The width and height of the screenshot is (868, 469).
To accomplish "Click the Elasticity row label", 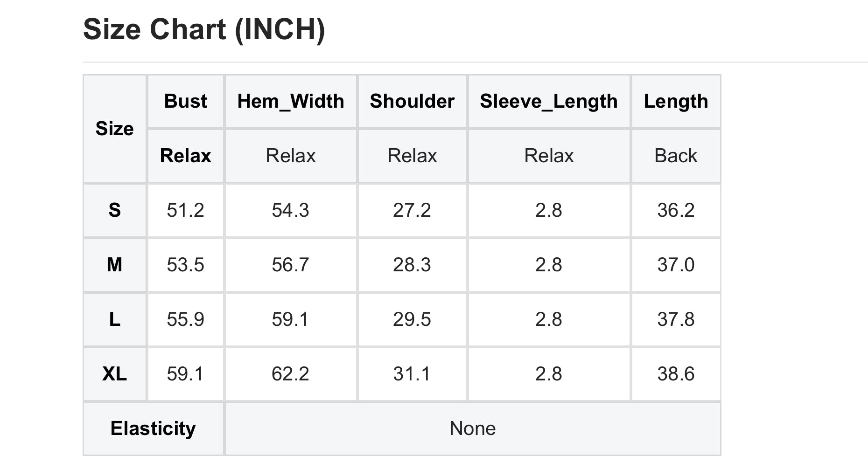I will click(153, 428).
